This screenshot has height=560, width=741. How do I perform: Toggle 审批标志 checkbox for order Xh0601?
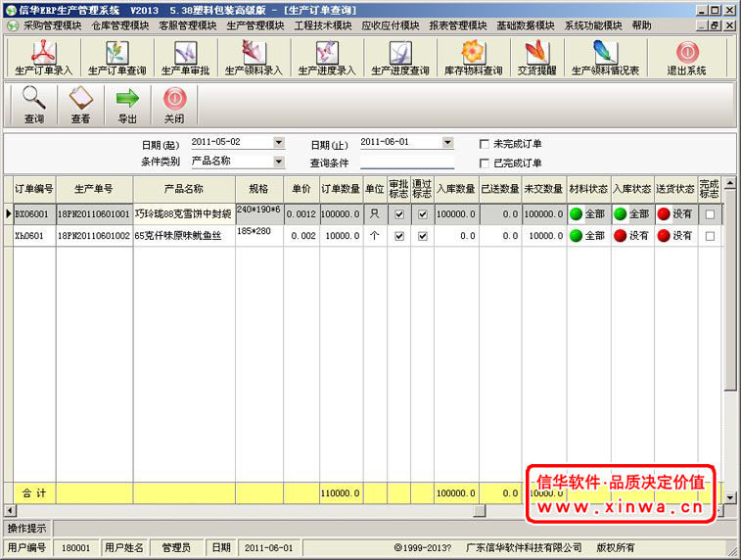click(x=399, y=236)
